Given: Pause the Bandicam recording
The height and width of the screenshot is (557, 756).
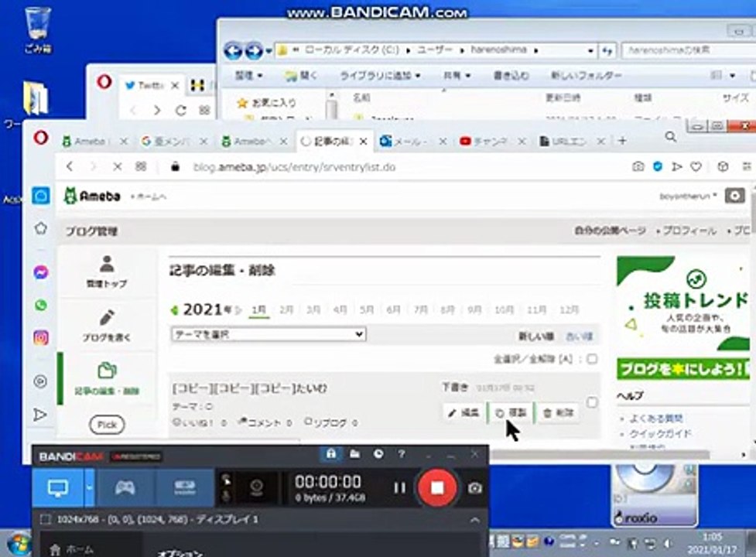Looking at the screenshot, I should pyautogui.click(x=399, y=487).
